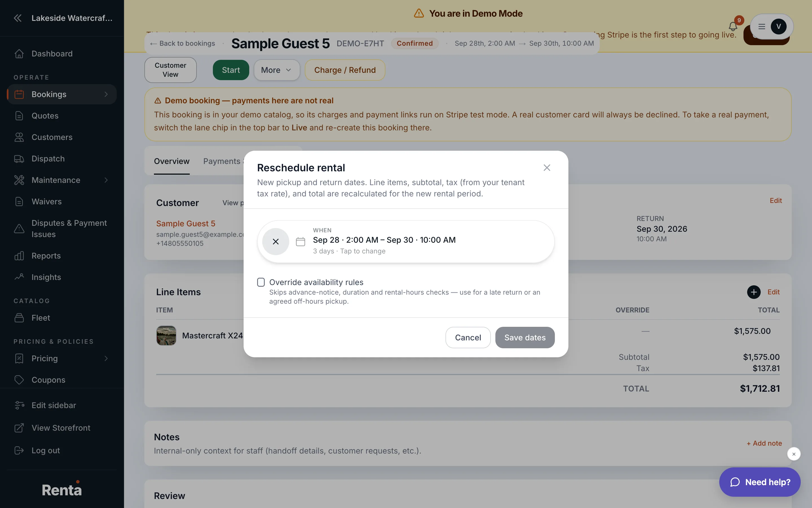
Task: Expand the Maintenance submenu chevron
Action: [x=106, y=180]
